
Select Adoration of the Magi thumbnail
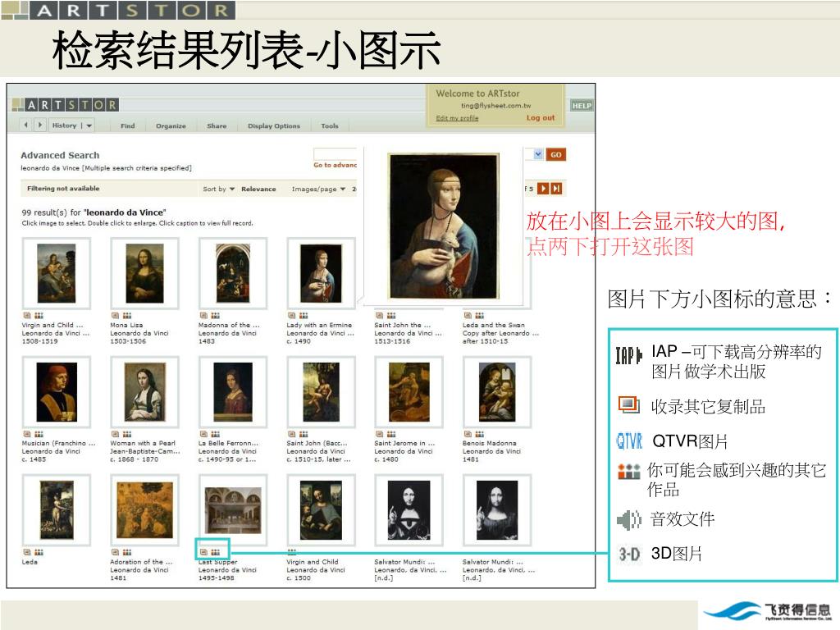click(x=144, y=510)
